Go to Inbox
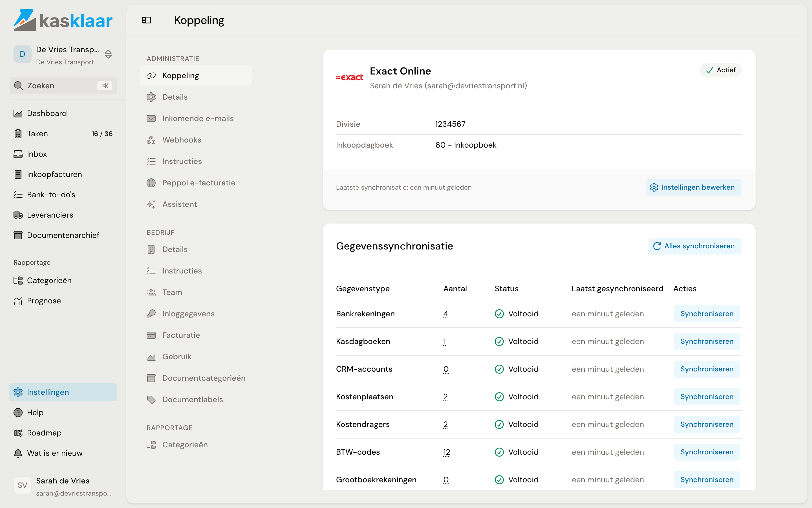This screenshot has width=812, height=508. coord(63,154)
